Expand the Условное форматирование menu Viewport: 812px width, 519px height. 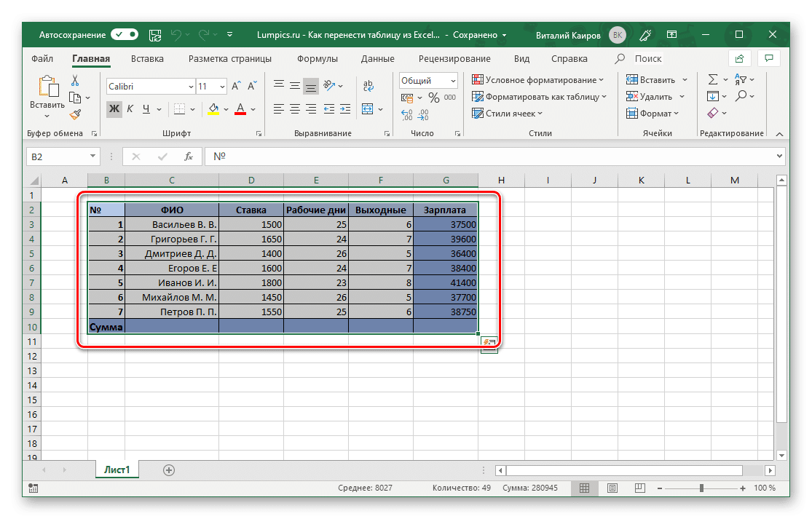(537, 79)
